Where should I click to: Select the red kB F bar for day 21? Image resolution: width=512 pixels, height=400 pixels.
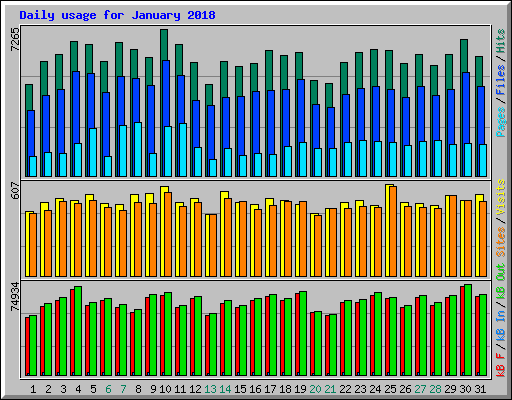click(x=327, y=345)
